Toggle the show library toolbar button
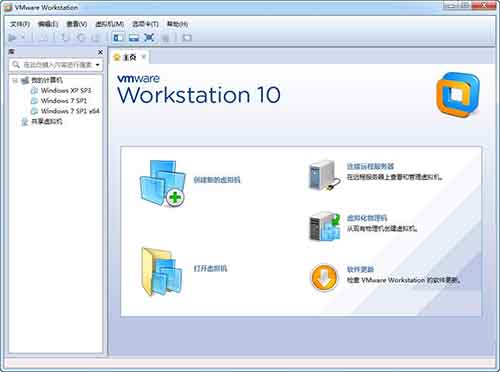Image resolution: width=500 pixels, height=372 pixels. tap(118, 37)
